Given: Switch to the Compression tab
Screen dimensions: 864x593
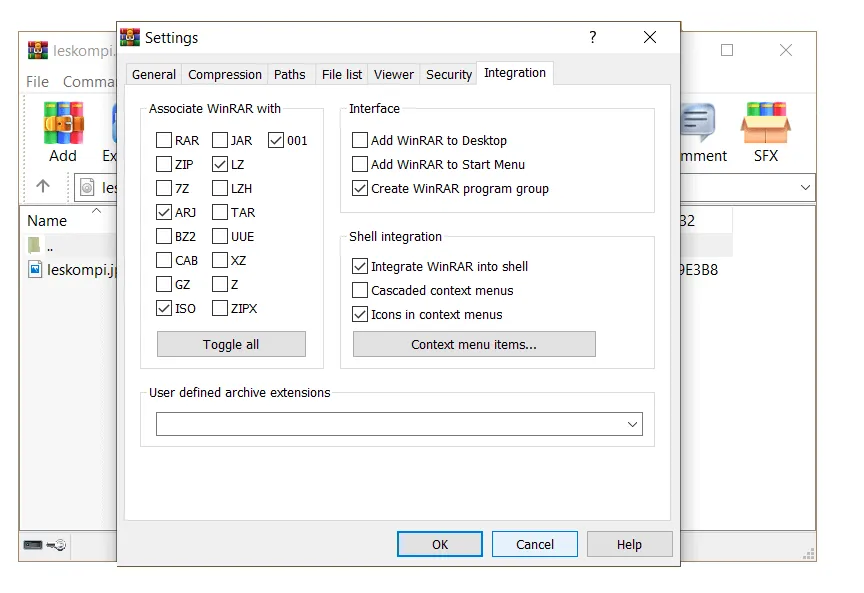Looking at the screenshot, I should click(x=225, y=74).
